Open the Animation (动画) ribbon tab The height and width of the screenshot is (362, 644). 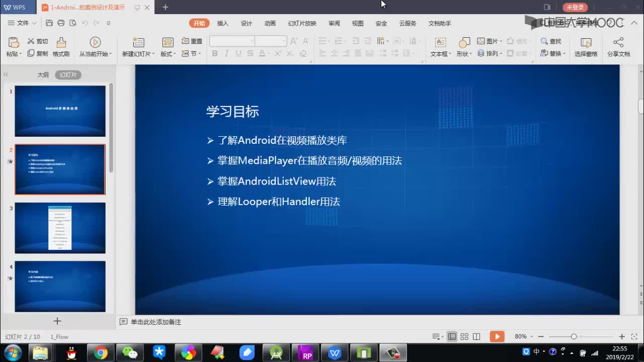coord(270,23)
